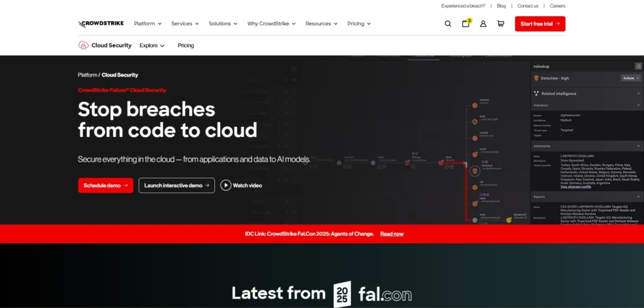Select the cat process node

tap(475, 187)
